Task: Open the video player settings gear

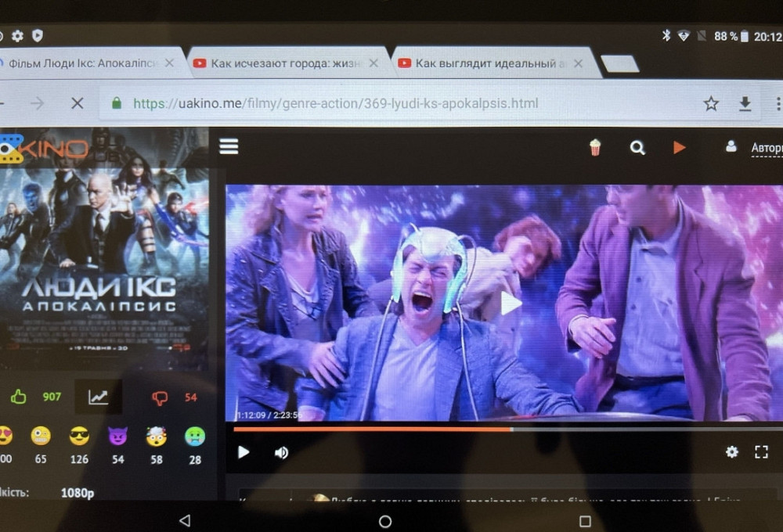Action: tap(731, 452)
